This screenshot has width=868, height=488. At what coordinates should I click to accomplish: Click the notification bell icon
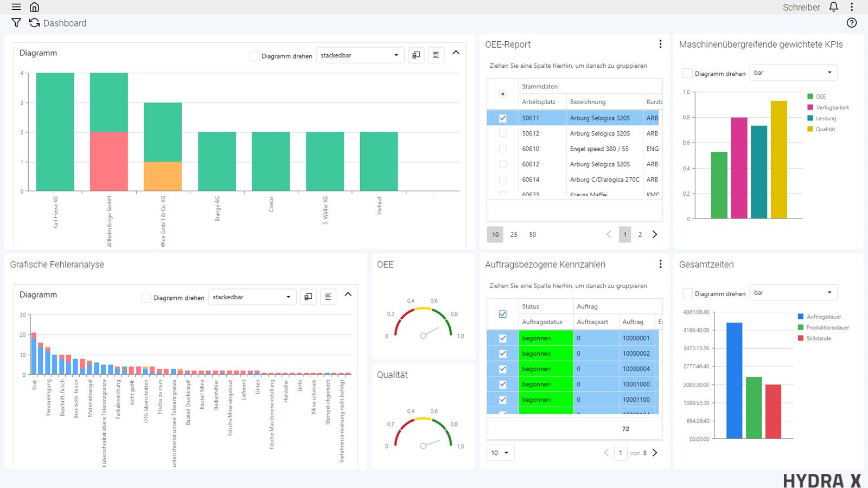coord(834,7)
